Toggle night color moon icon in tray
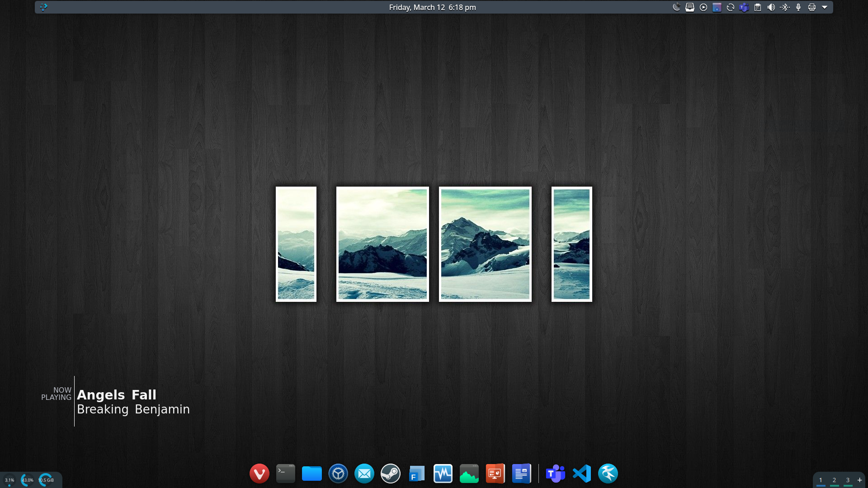Viewport: 868px width, 488px height. point(676,7)
